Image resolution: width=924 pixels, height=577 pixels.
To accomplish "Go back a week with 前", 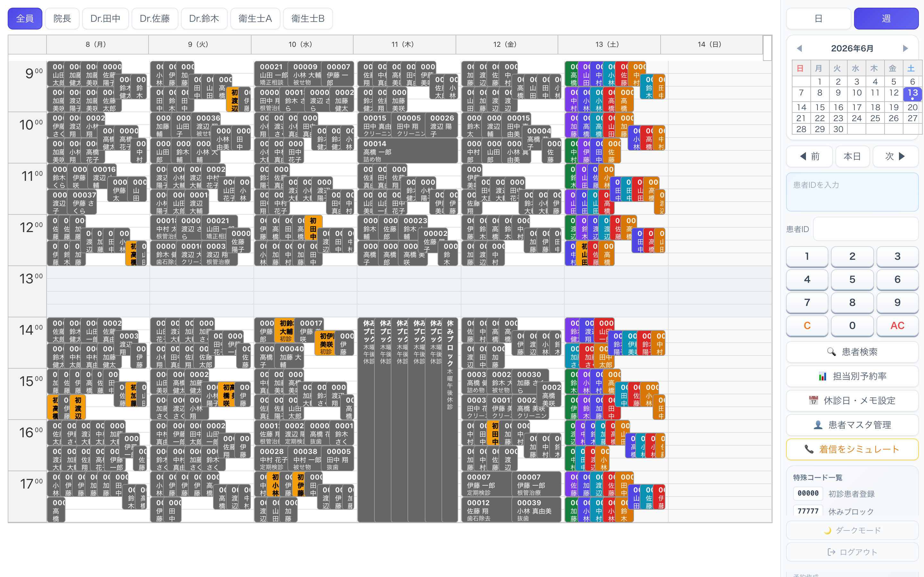I will [x=809, y=156].
